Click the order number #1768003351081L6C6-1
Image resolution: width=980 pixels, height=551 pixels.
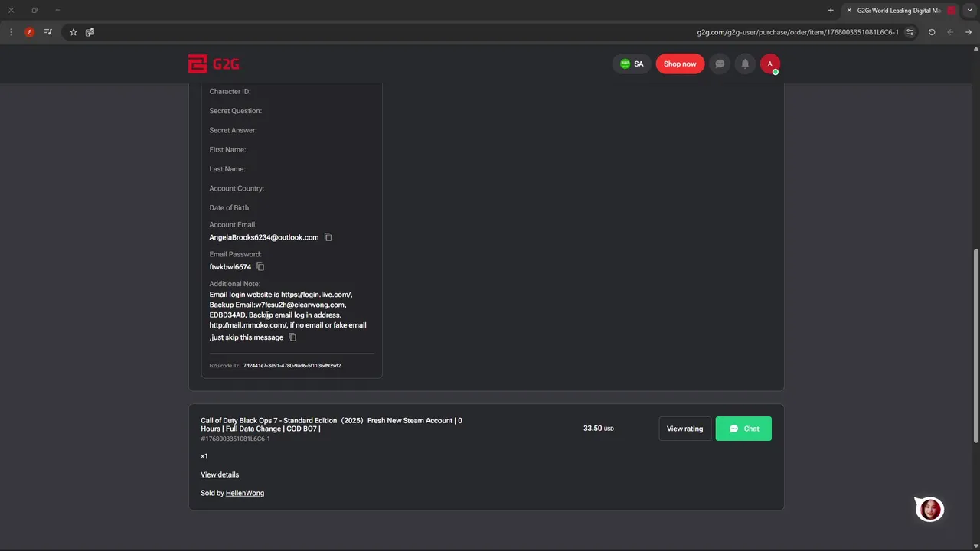(235, 439)
